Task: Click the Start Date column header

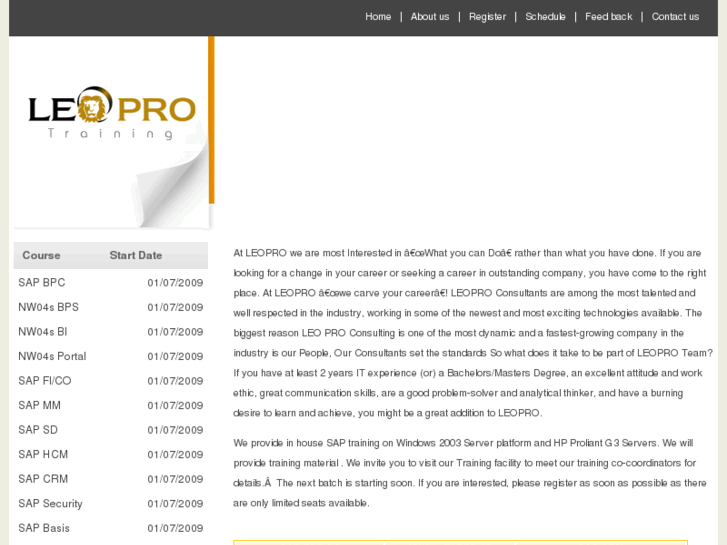Action: coord(136,256)
